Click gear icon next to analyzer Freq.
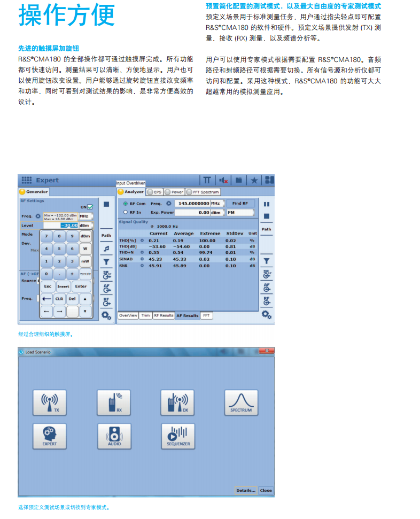This screenshot has width=420, height=519. click(169, 203)
